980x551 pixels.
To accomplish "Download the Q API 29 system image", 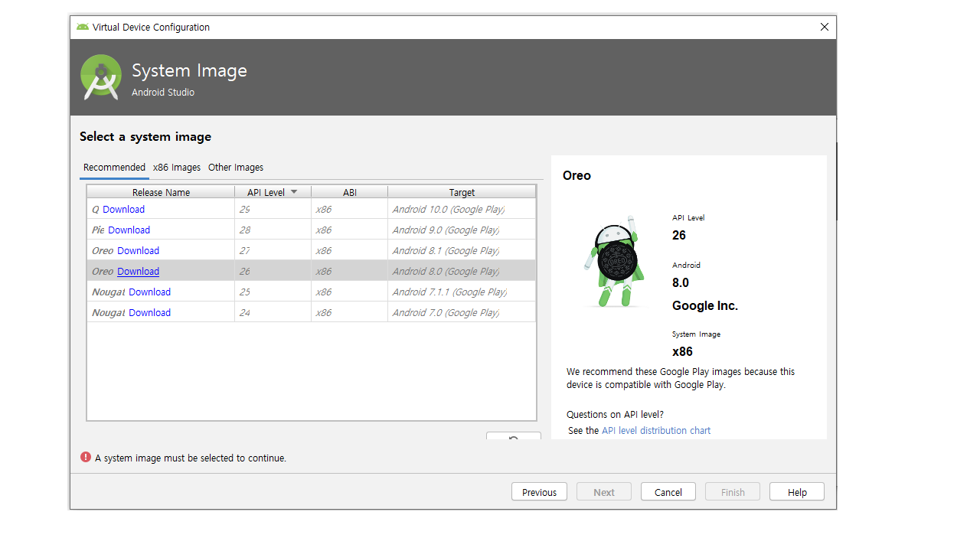I will coord(123,210).
